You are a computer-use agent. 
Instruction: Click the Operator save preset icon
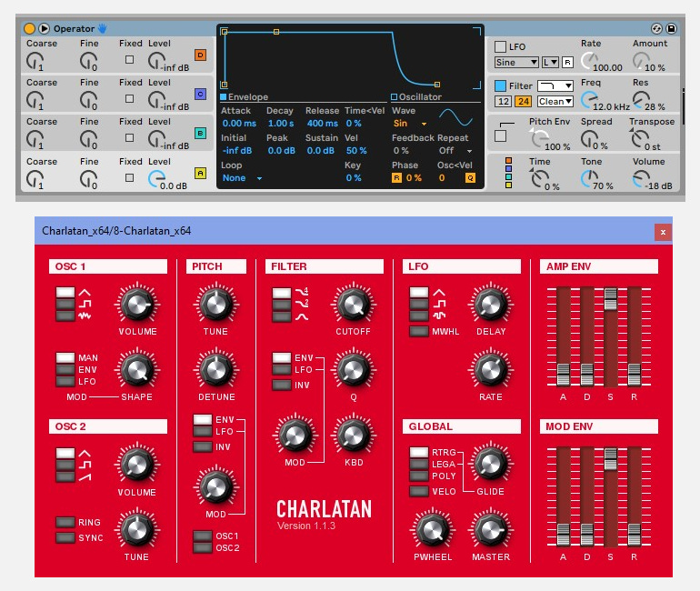click(671, 28)
